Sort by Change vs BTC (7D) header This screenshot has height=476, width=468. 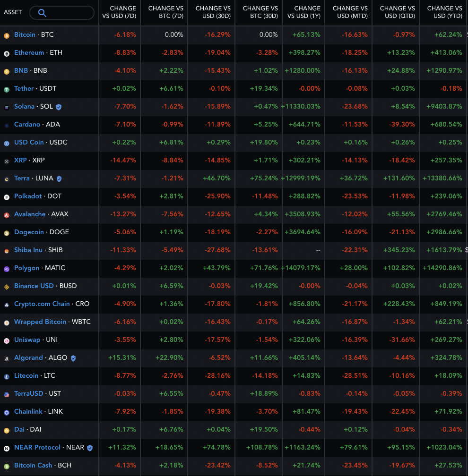165,12
